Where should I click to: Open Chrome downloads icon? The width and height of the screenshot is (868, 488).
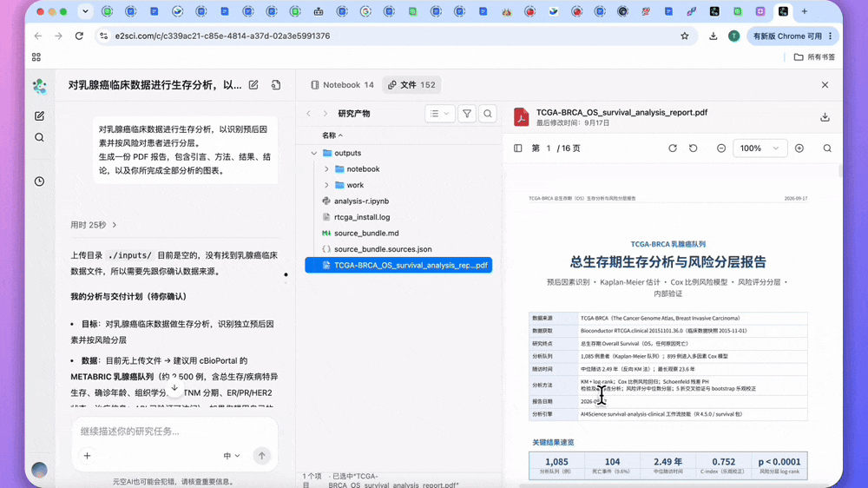[713, 36]
